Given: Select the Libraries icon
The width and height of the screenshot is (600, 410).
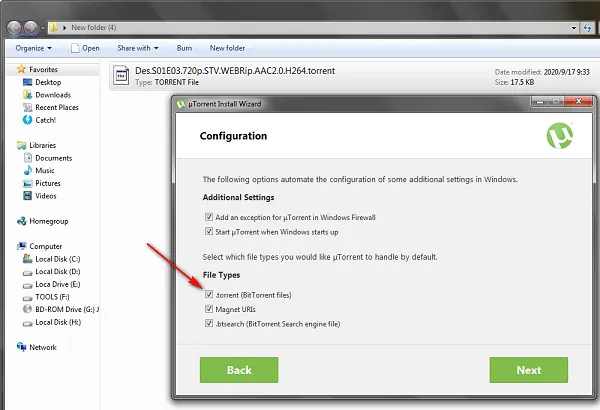Looking at the screenshot, I should tap(21, 145).
